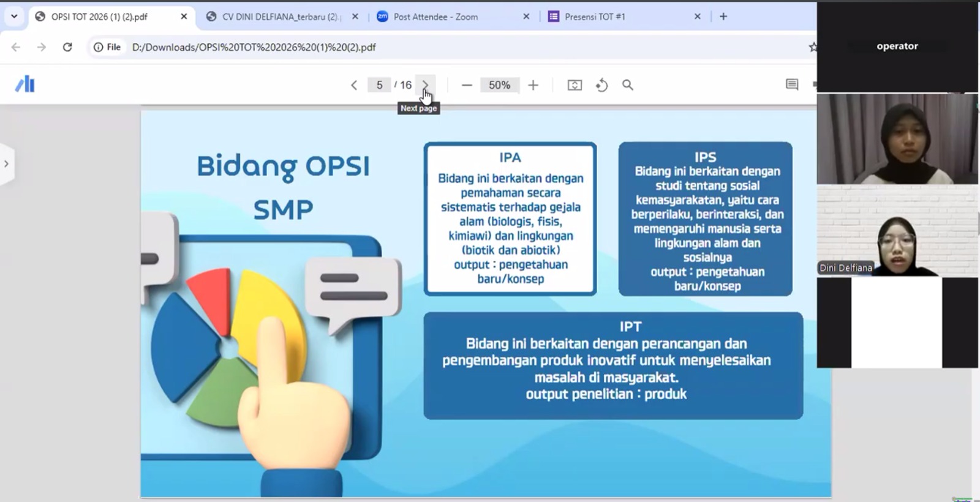Zoom out the PDF with minus button
Screen dimensions: 980x502
(x=467, y=85)
